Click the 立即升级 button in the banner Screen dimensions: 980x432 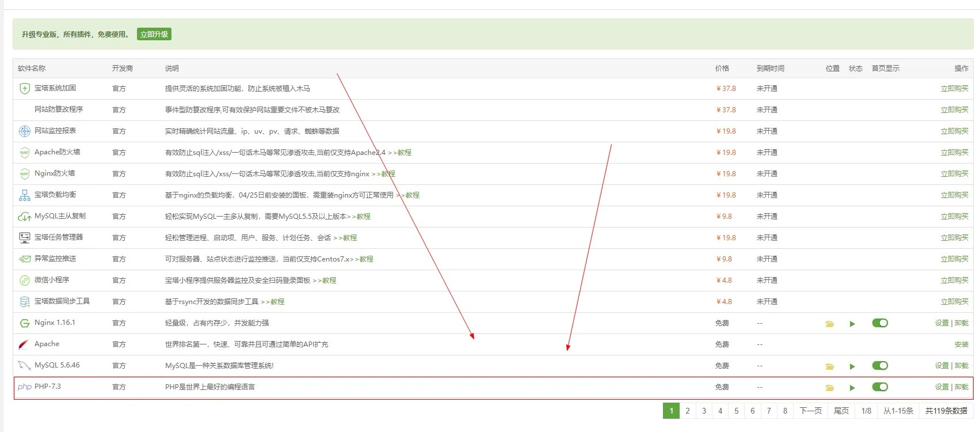154,34
